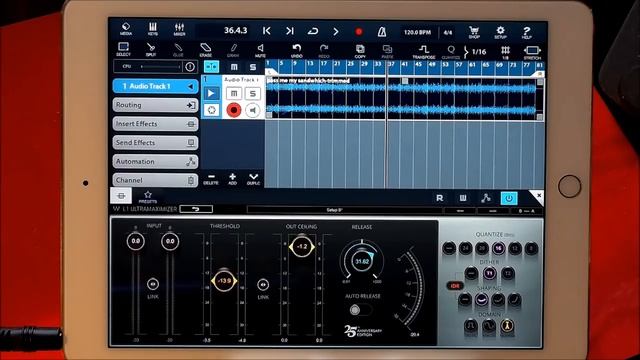640x360 pixels.
Task: Start playback with the play button
Action: pos(336,31)
